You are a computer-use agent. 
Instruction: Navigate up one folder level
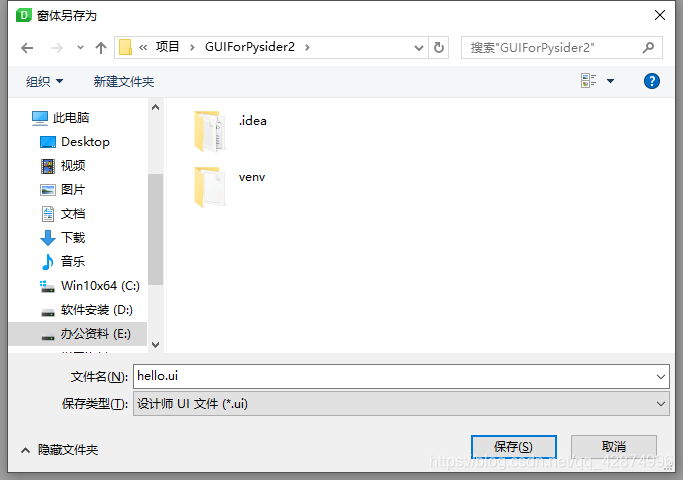[101, 47]
